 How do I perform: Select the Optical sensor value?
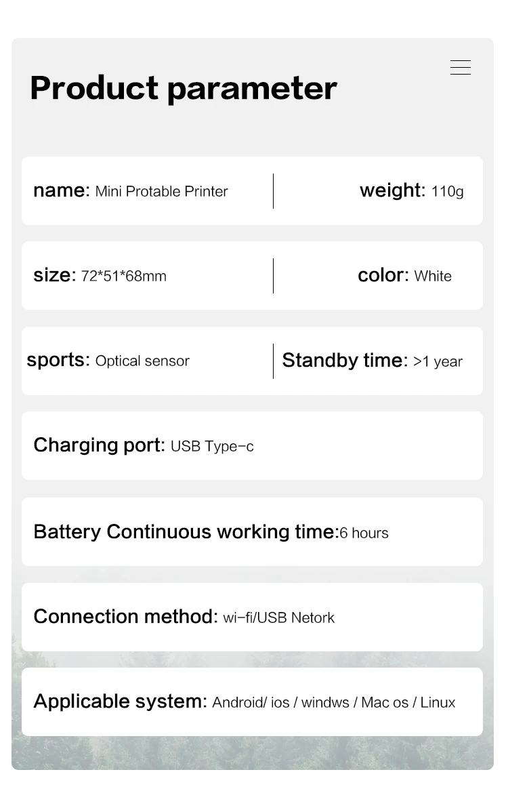click(142, 361)
